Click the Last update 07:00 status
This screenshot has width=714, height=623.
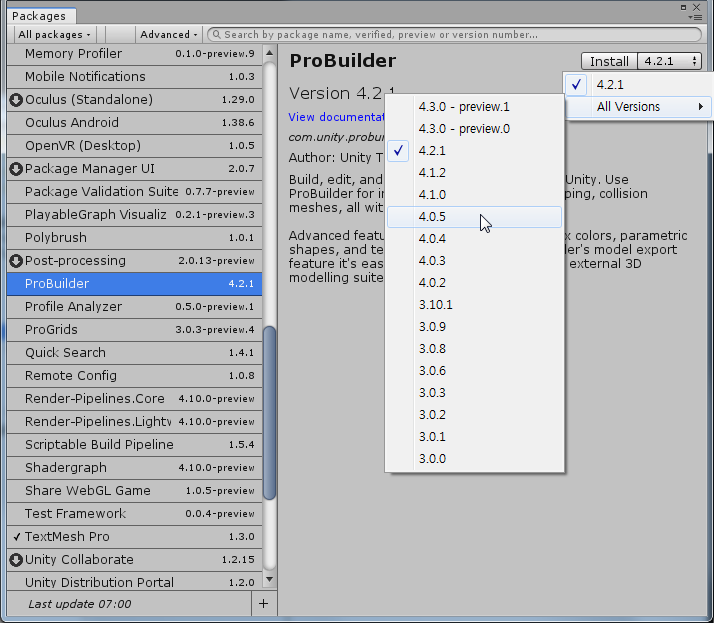(x=80, y=604)
